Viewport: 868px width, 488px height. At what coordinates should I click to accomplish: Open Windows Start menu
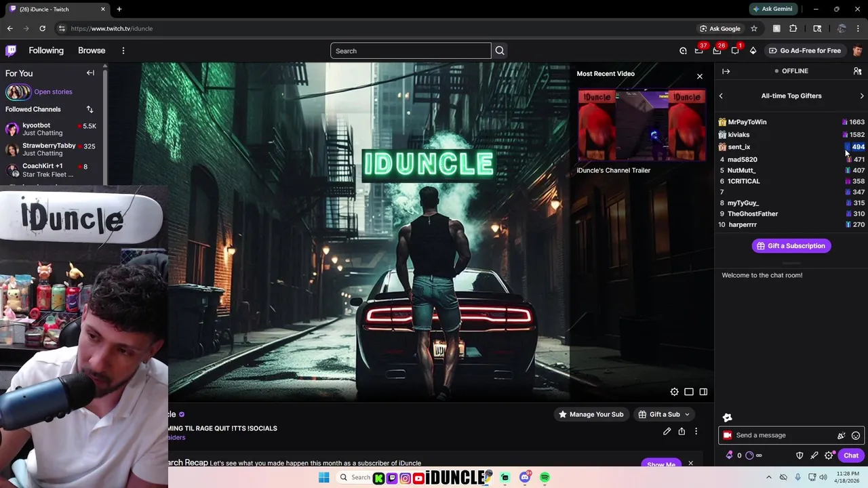(x=324, y=478)
